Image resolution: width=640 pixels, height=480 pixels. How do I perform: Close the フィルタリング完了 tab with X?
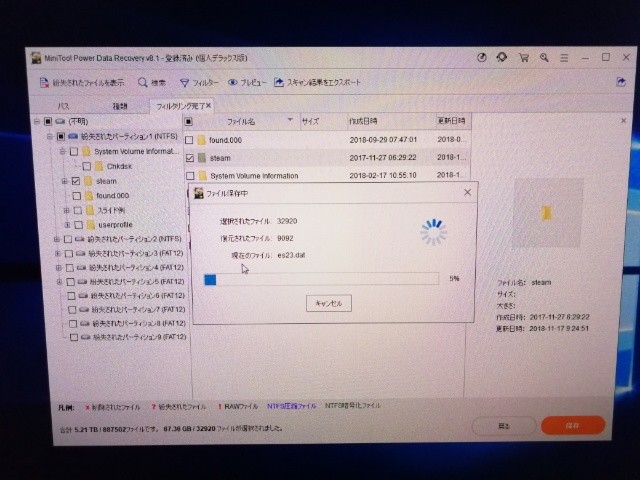point(208,105)
